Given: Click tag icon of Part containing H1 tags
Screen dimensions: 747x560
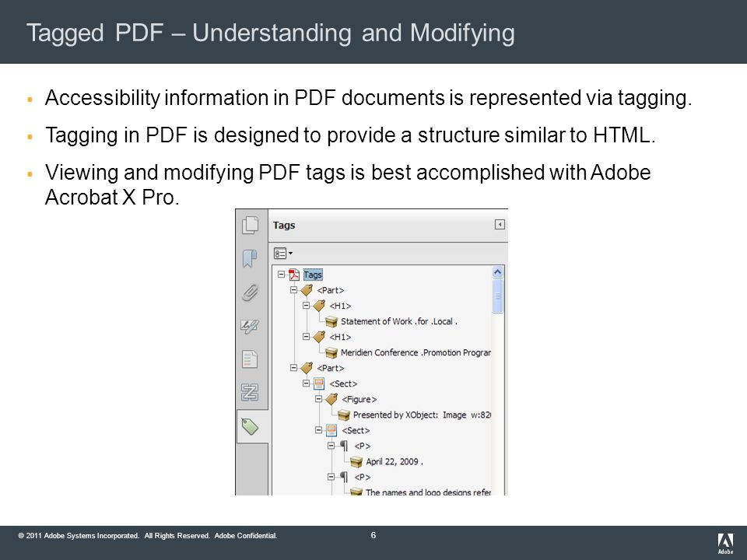Looking at the screenshot, I should [x=307, y=290].
